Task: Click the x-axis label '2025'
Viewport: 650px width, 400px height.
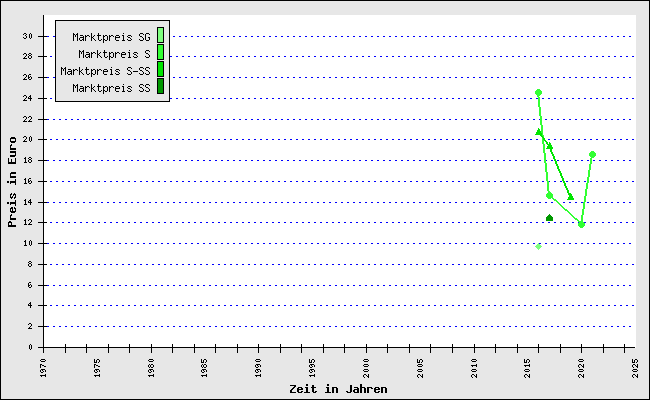Action: click(635, 368)
